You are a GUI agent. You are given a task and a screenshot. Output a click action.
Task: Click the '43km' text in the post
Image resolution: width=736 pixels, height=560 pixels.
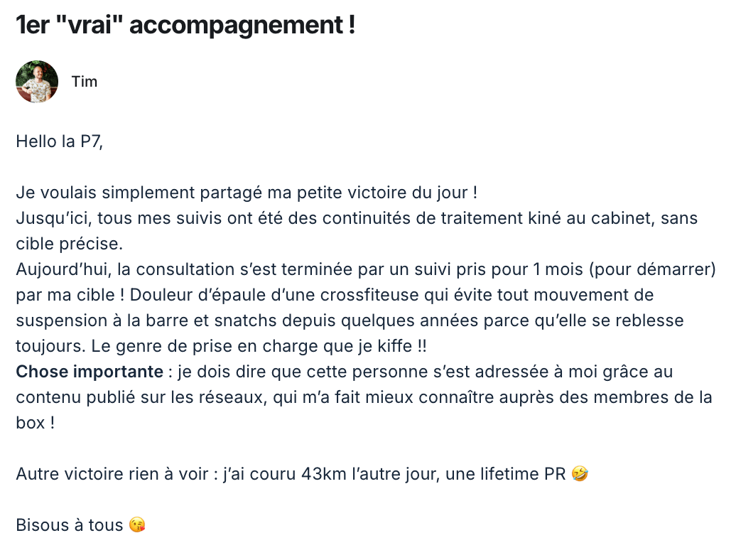coord(324,473)
